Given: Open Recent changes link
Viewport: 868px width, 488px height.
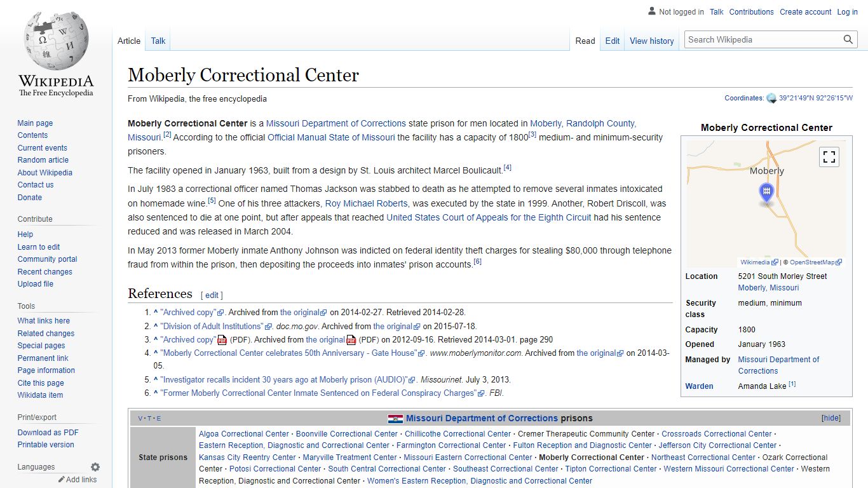Looking at the screenshot, I should [45, 272].
